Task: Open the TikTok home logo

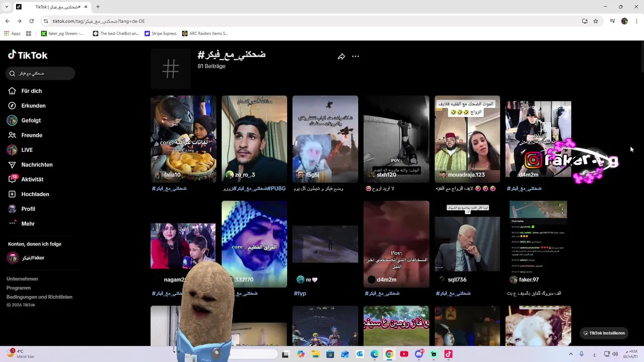Action: click(28, 55)
